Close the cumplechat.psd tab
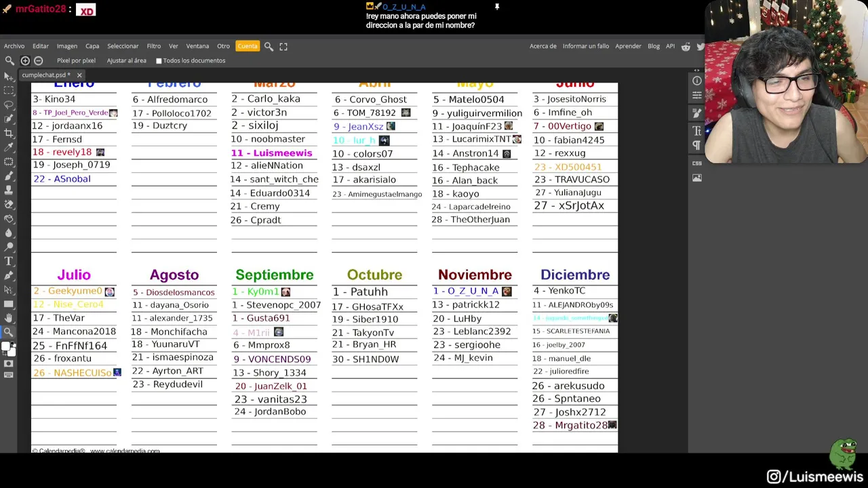This screenshot has width=868, height=488. click(79, 75)
